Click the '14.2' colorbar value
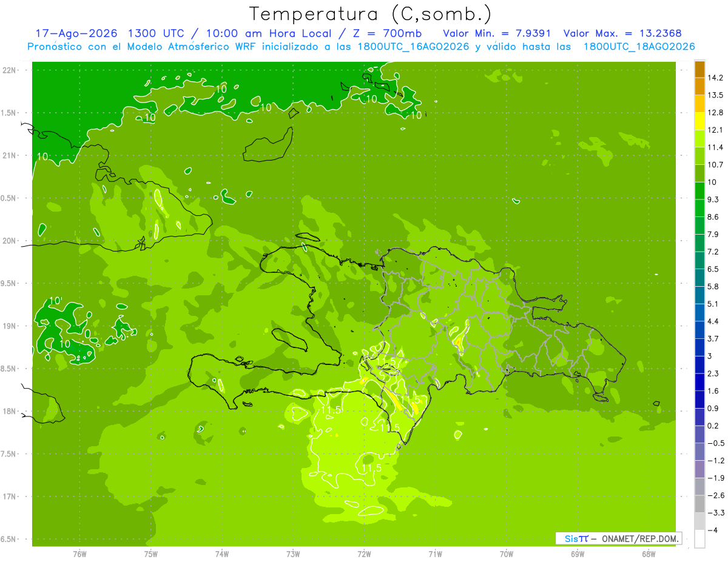This screenshot has height=562, width=728. [x=716, y=78]
